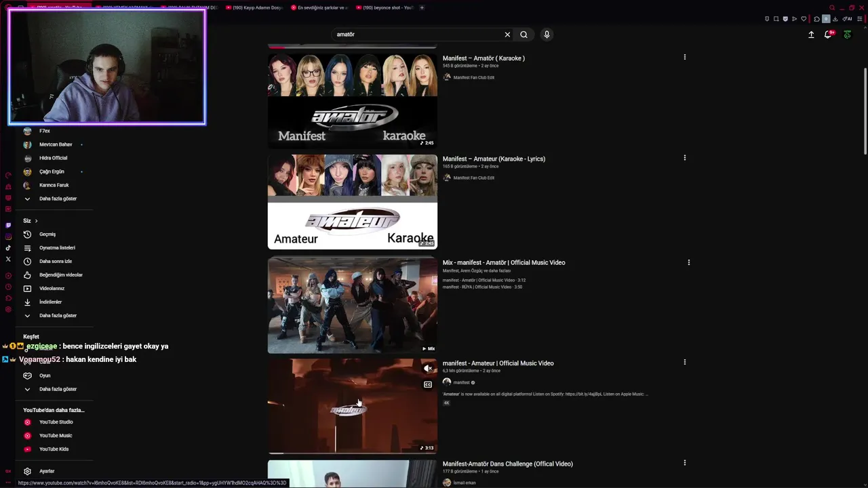Start voice search with the microphone icon
The height and width of the screenshot is (488, 868).
(547, 35)
